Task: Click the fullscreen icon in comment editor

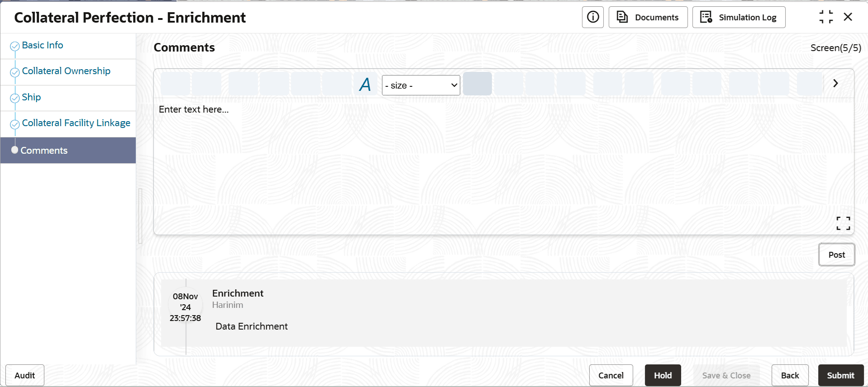Action: 843,223
